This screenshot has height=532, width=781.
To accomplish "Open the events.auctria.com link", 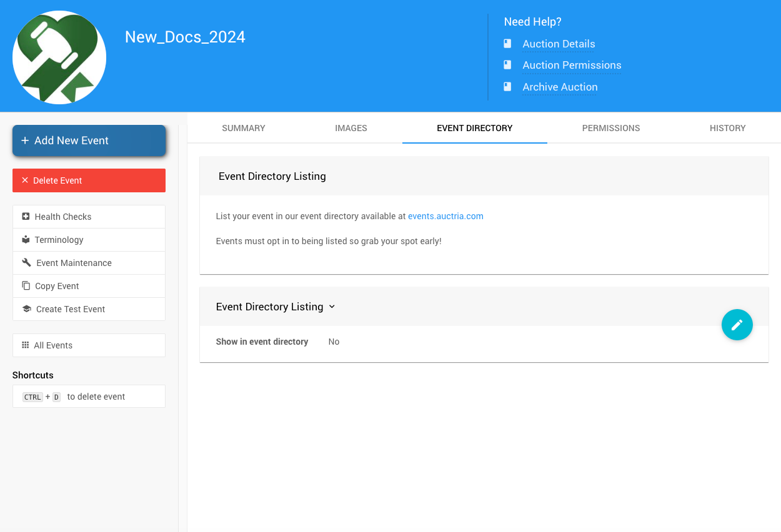I will coord(445,216).
